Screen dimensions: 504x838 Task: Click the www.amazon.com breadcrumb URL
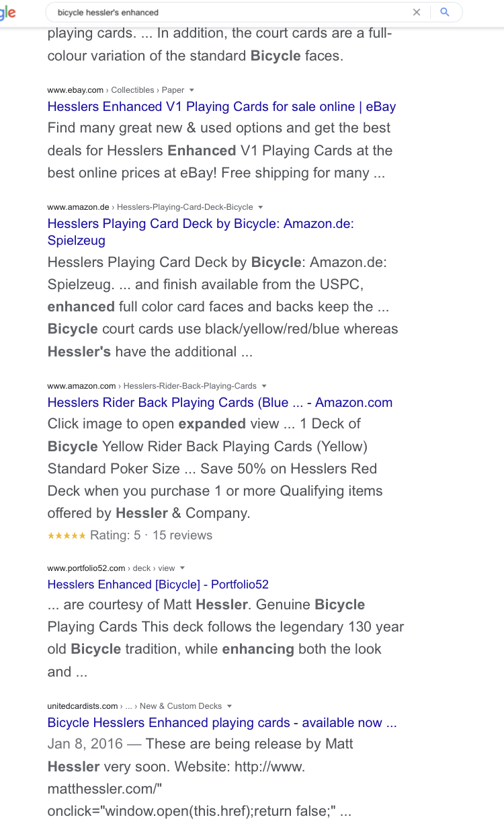81,386
